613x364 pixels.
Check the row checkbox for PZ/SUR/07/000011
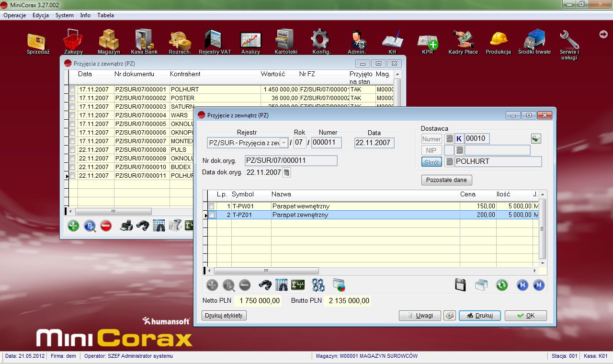coord(72,176)
